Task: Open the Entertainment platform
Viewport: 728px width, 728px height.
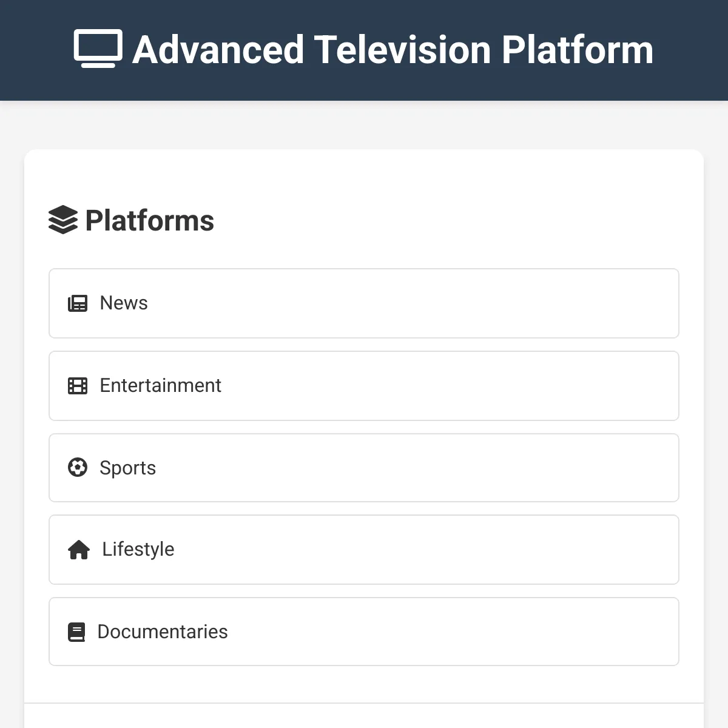Action: click(364, 386)
